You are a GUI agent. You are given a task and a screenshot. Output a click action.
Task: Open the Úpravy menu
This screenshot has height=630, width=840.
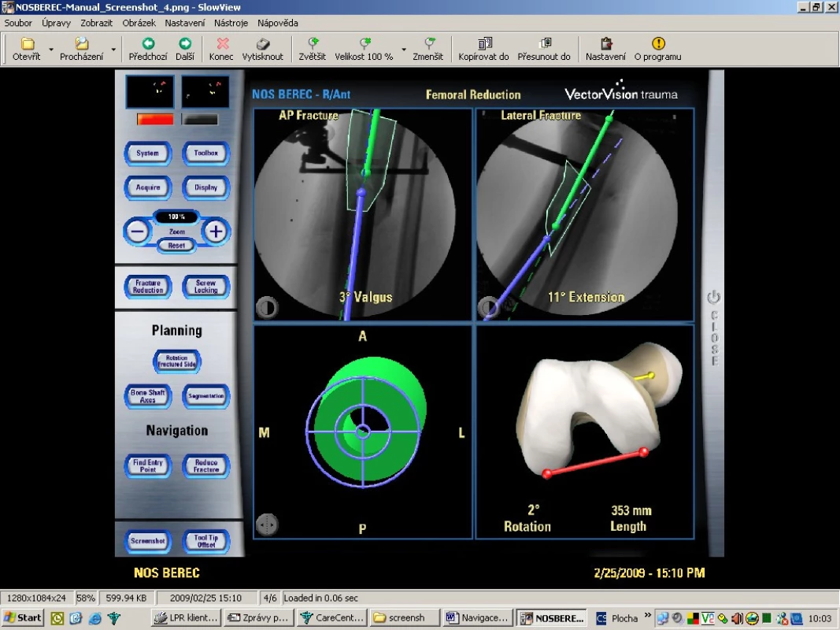point(56,23)
